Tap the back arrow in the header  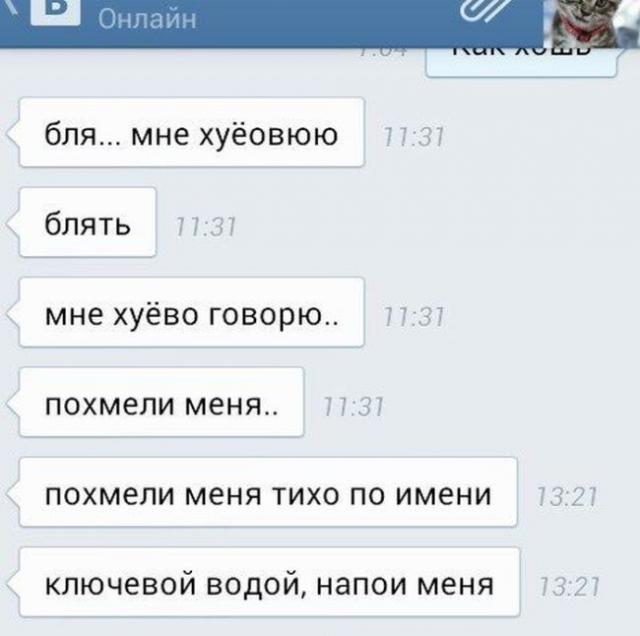[x=9, y=7]
